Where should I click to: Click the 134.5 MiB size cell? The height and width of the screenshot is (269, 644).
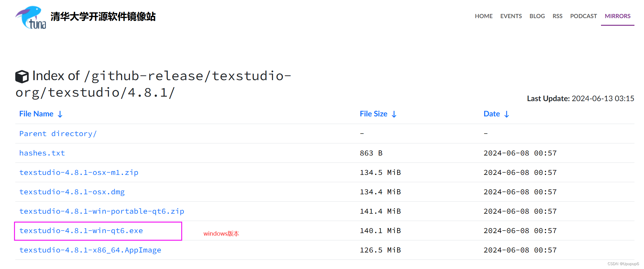pyautogui.click(x=380, y=172)
